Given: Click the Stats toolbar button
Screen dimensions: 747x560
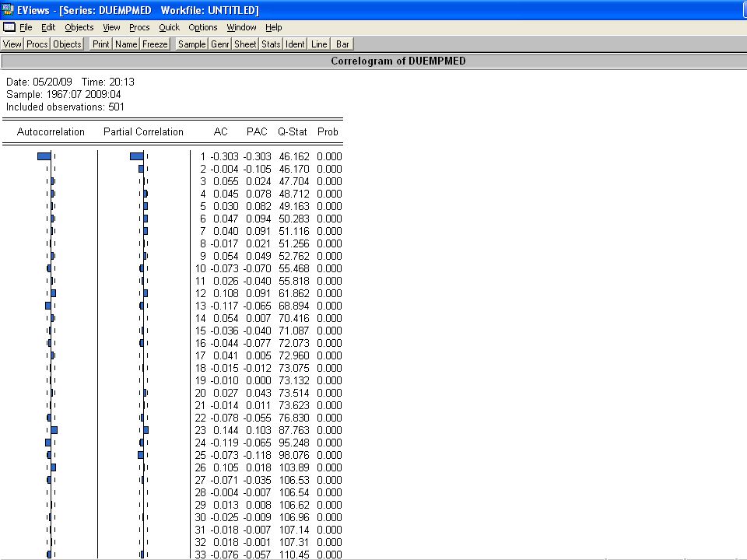Looking at the screenshot, I should (271, 44).
